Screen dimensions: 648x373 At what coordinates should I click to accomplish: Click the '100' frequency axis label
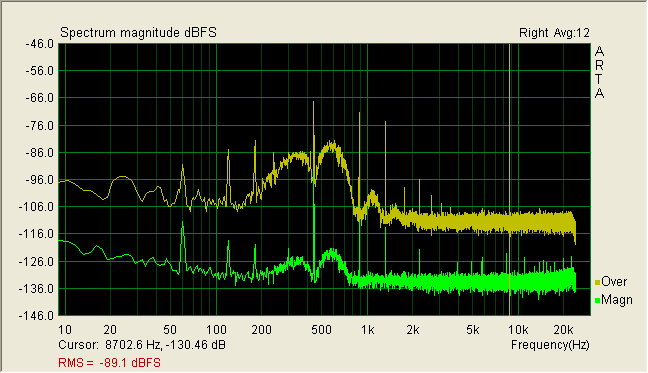[216, 330]
